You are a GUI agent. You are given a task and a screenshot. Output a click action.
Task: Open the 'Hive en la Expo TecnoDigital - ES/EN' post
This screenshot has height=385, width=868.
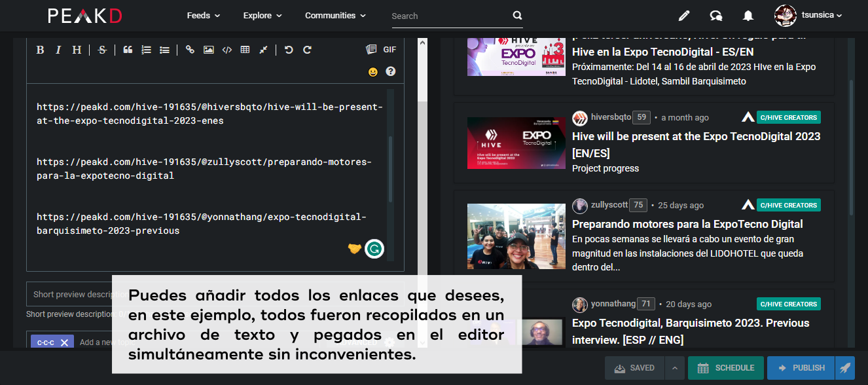(x=662, y=51)
